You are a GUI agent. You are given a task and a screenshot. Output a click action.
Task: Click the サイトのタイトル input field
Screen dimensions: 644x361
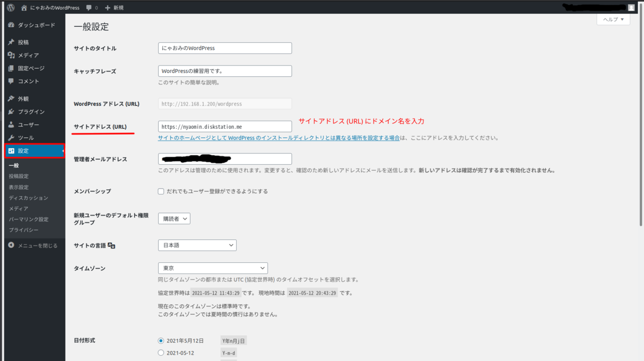[225, 48]
